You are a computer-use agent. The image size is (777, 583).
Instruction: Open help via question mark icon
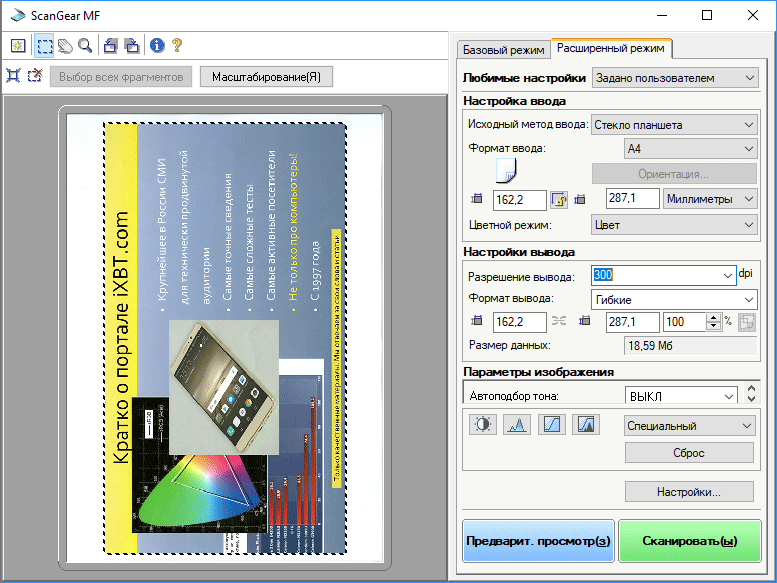coord(177,45)
